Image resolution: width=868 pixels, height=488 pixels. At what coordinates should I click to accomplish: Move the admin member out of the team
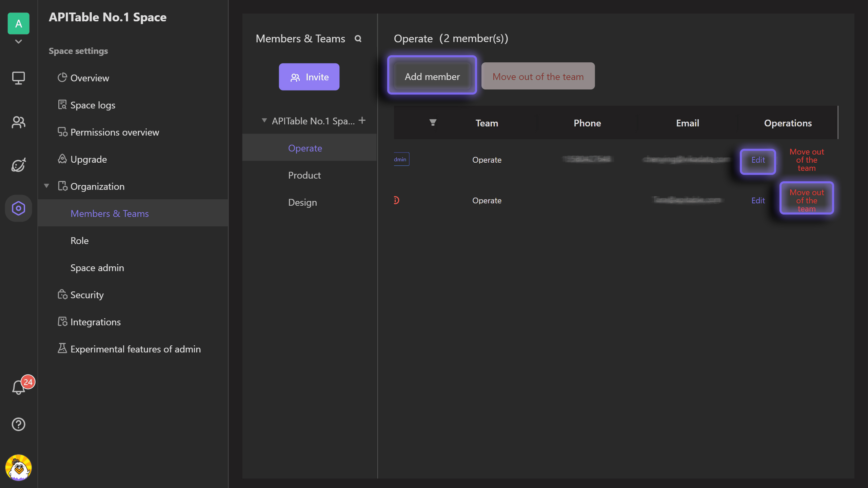(x=807, y=160)
